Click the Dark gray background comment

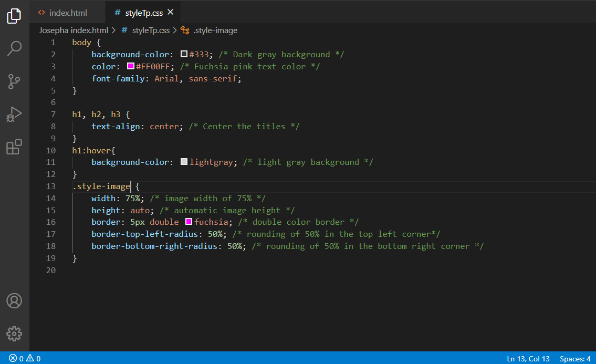281,55
